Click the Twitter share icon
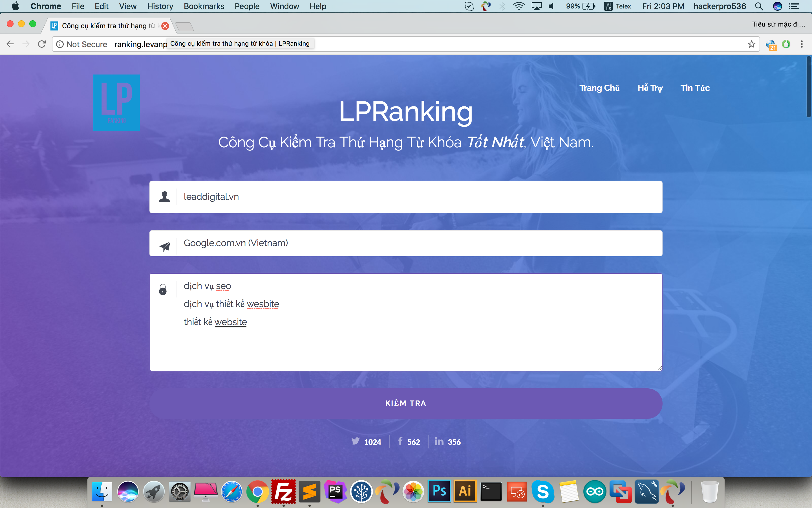The image size is (812, 508). [x=355, y=441]
